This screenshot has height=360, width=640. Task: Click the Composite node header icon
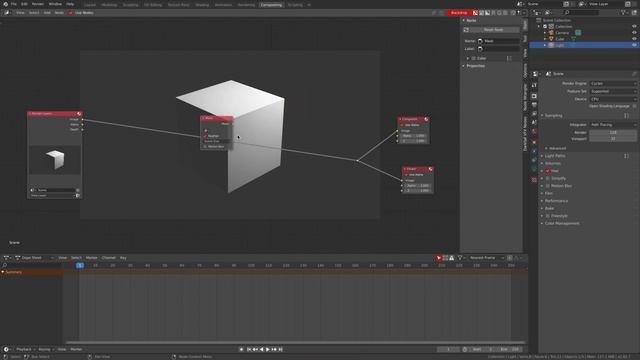(426, 119)
